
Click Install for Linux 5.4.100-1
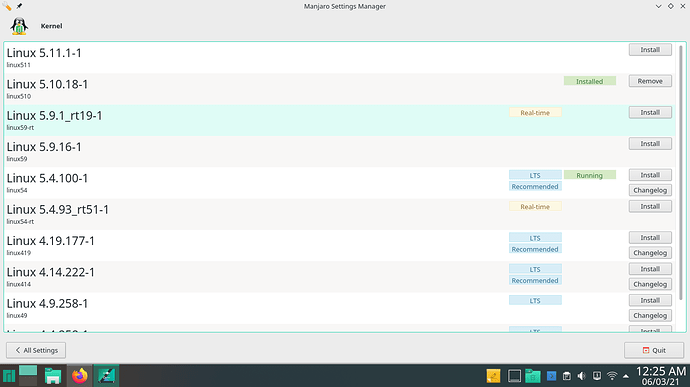coord(650,175)
